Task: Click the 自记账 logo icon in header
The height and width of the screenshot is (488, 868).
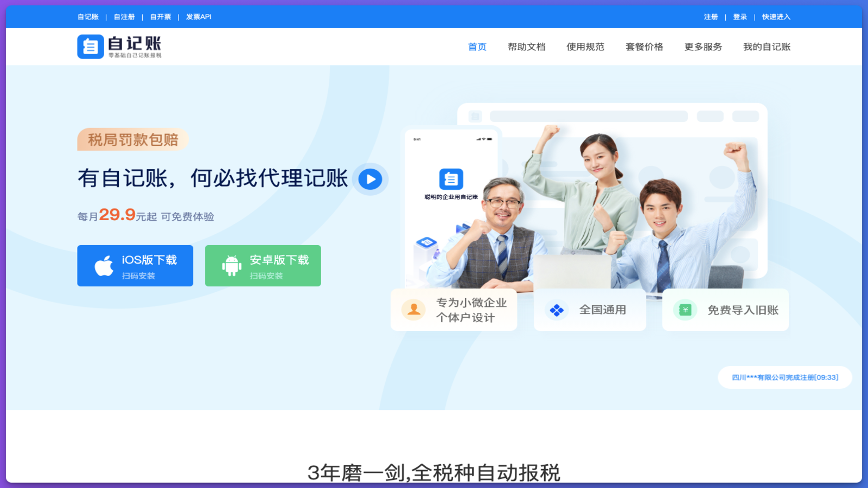Action: coord(91,47)
